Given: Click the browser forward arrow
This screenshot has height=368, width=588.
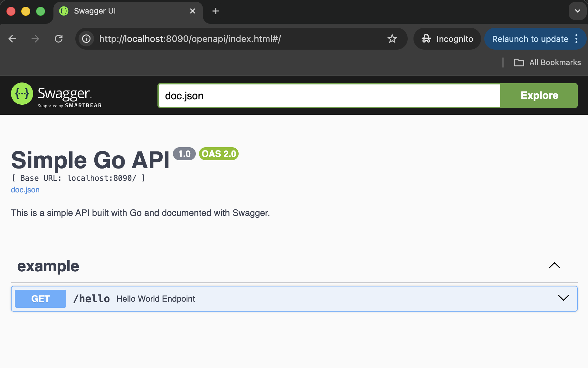Looking at the screenshot, I should (35, 39).
